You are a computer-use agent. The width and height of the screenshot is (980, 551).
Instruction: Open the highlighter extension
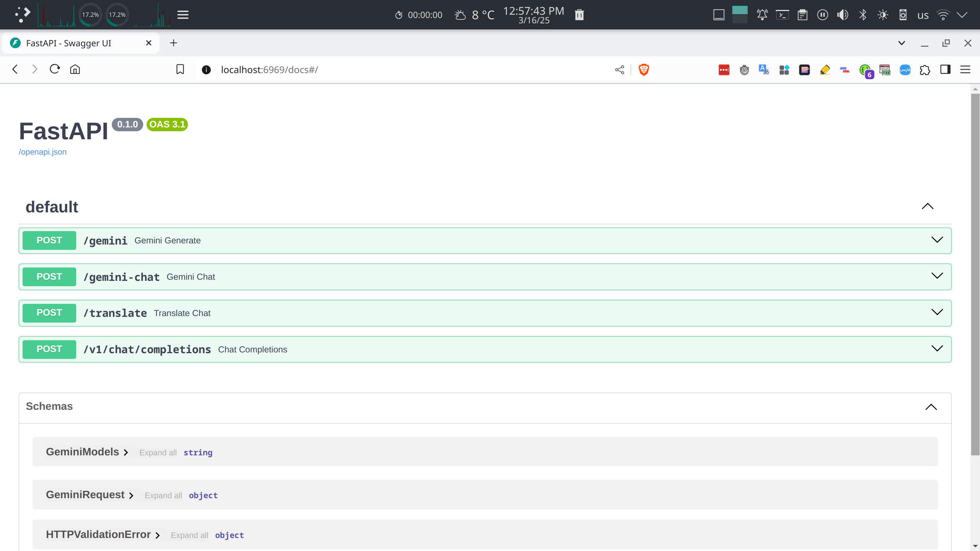(825, 70)
